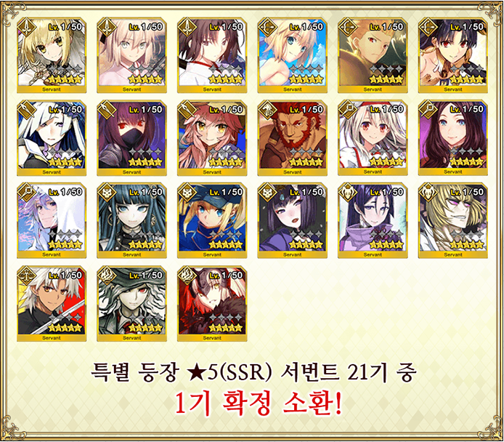Click the Avenger flame icon on the green-hatted servant card
Image resolution: width=504 pixels, height=442 pixels.
tap(107, 275)
